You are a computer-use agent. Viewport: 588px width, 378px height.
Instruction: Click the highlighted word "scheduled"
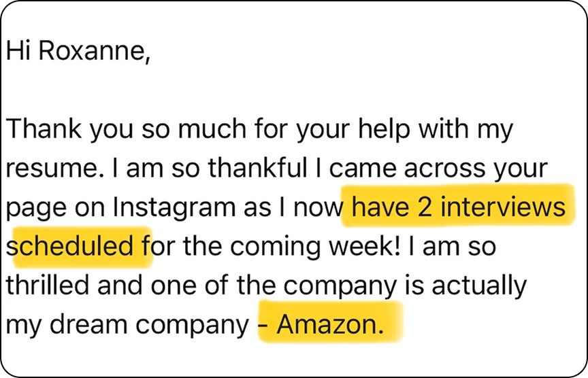70,246
